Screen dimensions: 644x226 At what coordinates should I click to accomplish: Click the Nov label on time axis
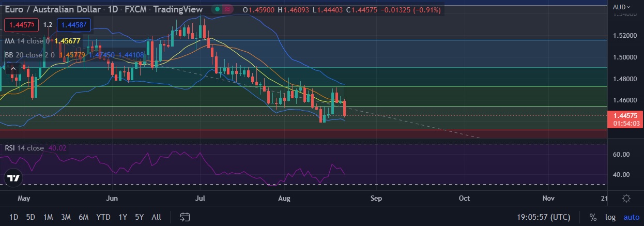(x=549, y=198)
